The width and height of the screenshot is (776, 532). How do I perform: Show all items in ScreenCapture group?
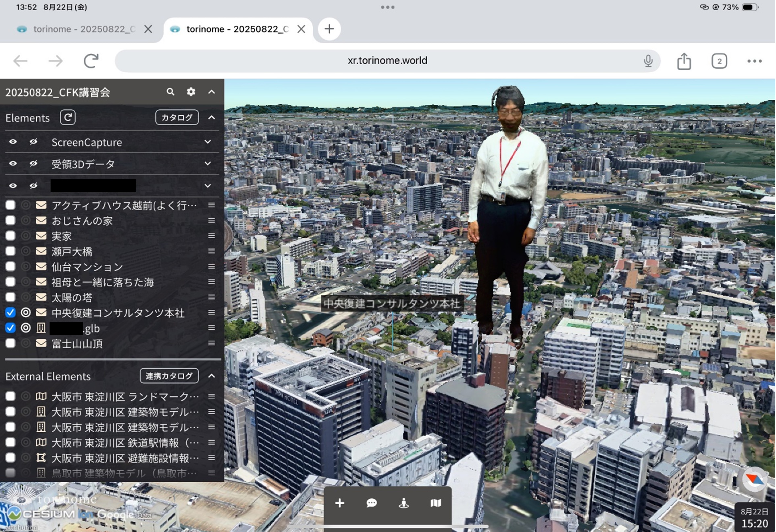coord(13,142)
